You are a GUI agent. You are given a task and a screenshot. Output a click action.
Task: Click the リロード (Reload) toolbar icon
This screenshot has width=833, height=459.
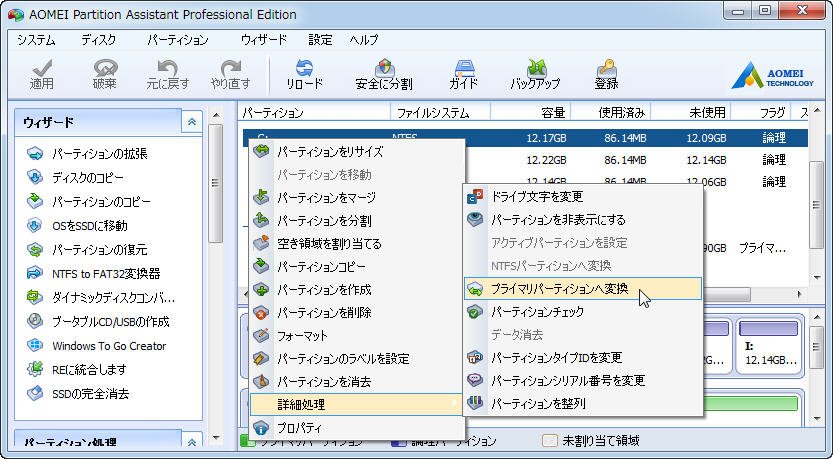tap(304, 68)
